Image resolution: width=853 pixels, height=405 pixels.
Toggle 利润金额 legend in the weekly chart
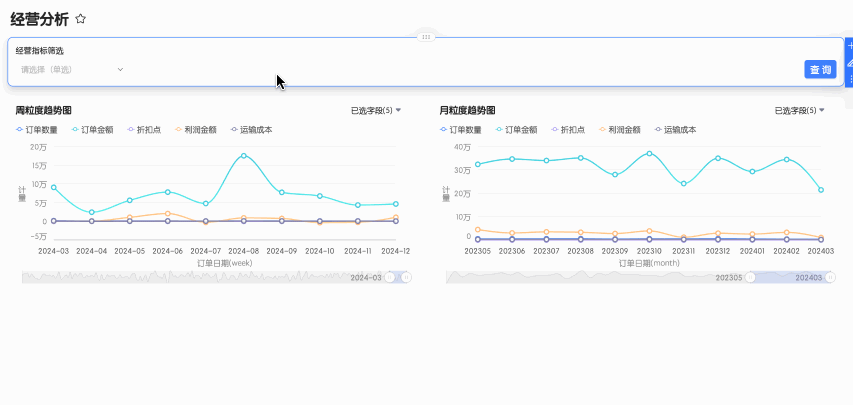coord(195,130)
